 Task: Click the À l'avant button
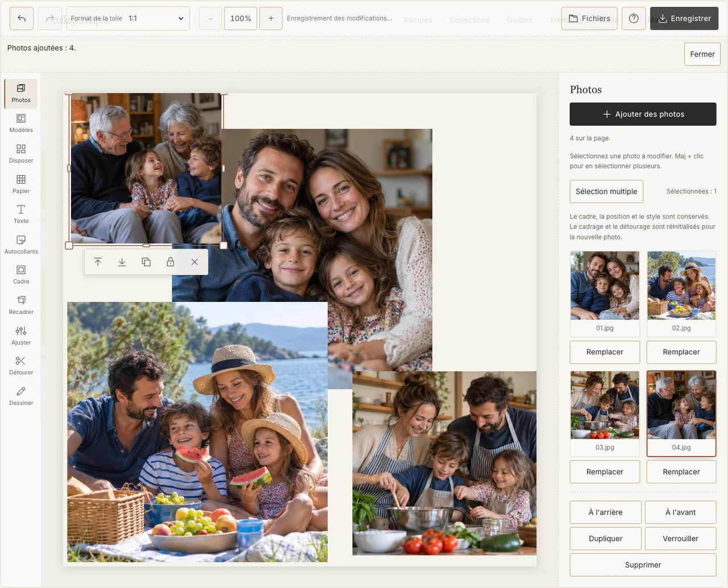click(681, 512)
